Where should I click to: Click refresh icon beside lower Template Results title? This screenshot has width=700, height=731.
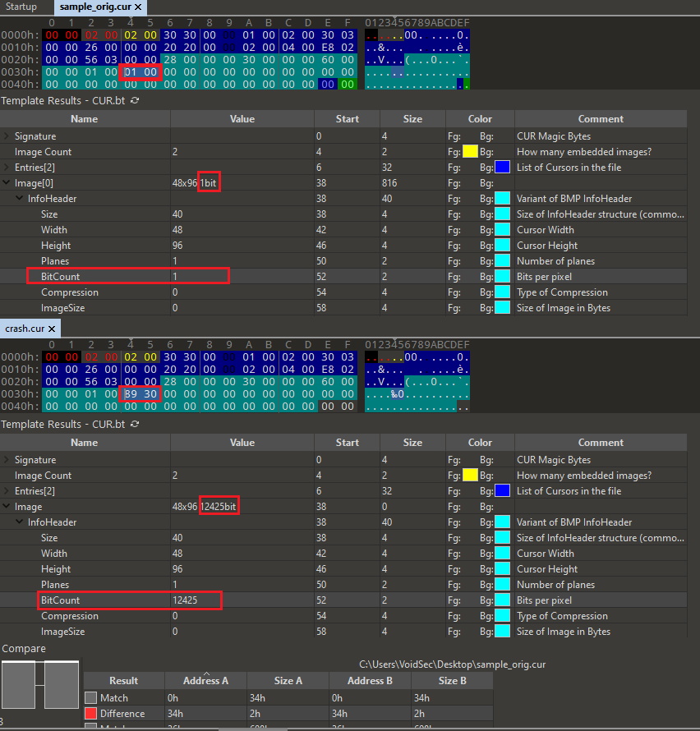[135, 424]
